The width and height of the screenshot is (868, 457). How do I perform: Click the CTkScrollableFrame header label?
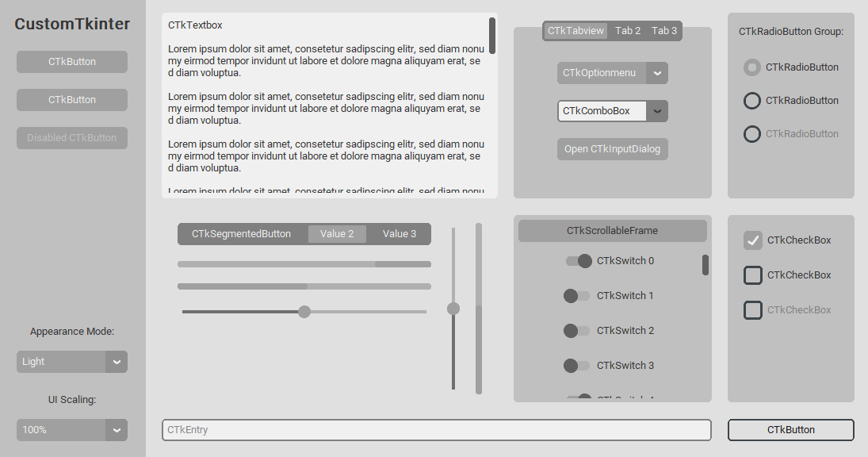613,231
